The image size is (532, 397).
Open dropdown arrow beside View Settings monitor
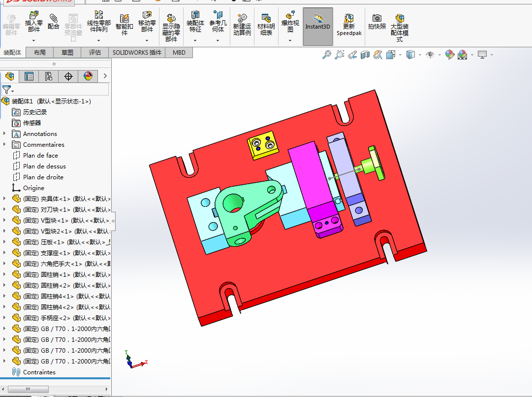coord(492,55)
